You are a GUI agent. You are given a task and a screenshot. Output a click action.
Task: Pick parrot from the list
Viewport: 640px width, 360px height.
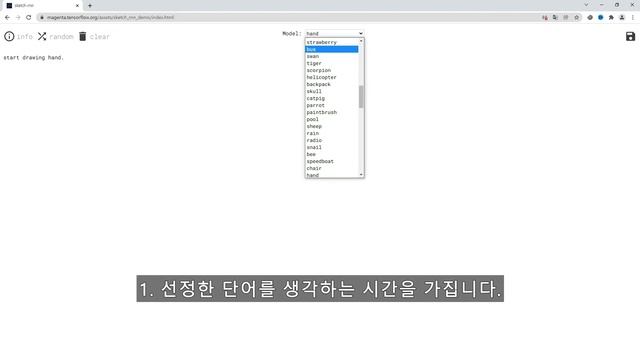pos(332,105)
